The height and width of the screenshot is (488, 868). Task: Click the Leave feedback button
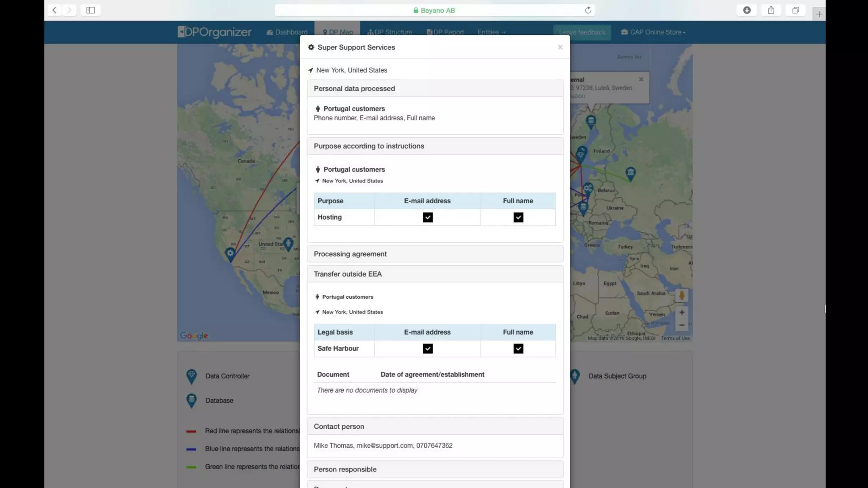coord(582,32)
